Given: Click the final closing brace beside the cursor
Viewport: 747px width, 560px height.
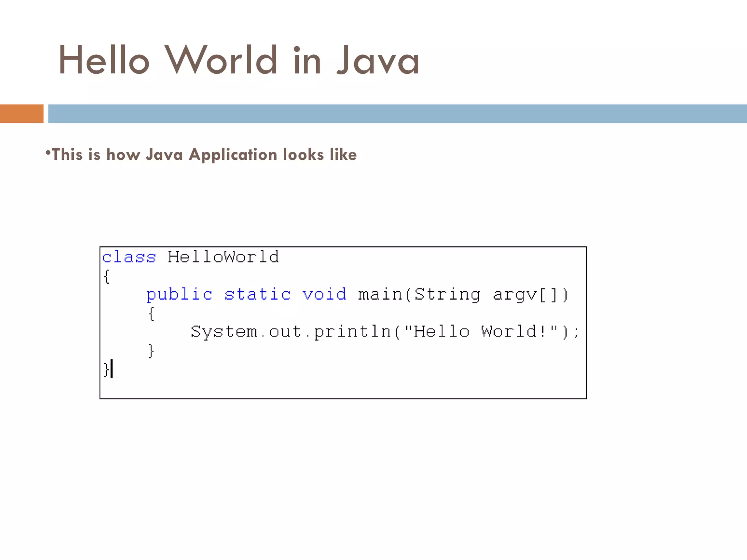Looking at the screenshot, I should tap(106, 369).
